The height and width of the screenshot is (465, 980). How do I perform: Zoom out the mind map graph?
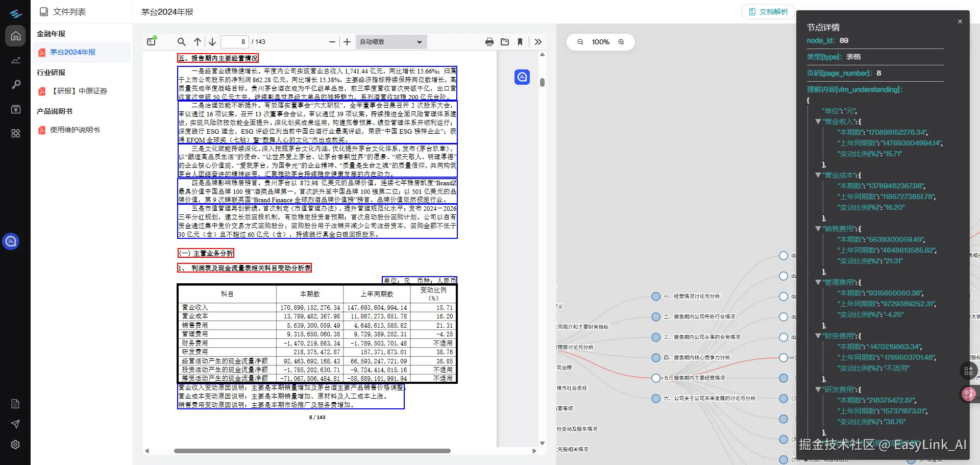pos(580,42)
